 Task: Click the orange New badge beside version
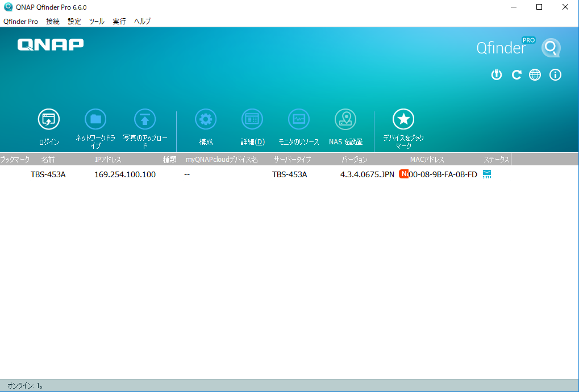(403, 174)
